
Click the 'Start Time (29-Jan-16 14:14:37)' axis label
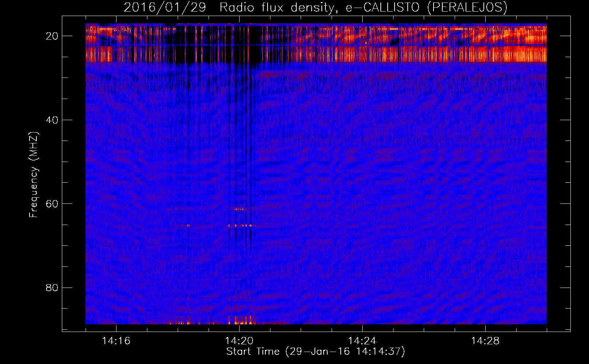click(x=316, y=352)
